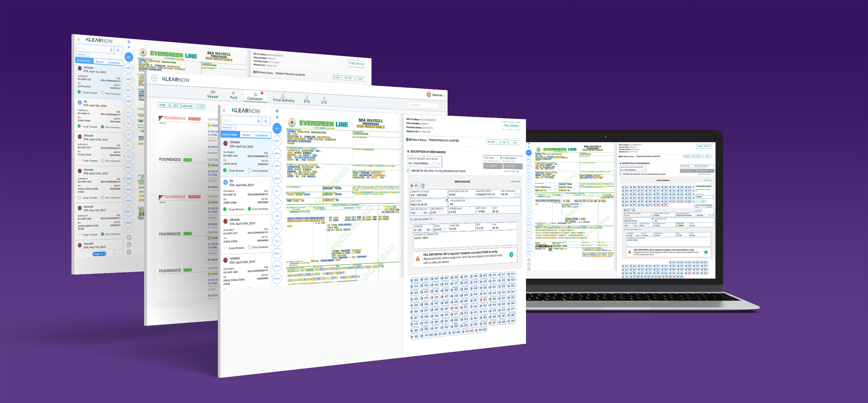868x403 pixels.
Task: Clear the search field with the X icon
Action: pyautogui.click(x=258, y=121)
